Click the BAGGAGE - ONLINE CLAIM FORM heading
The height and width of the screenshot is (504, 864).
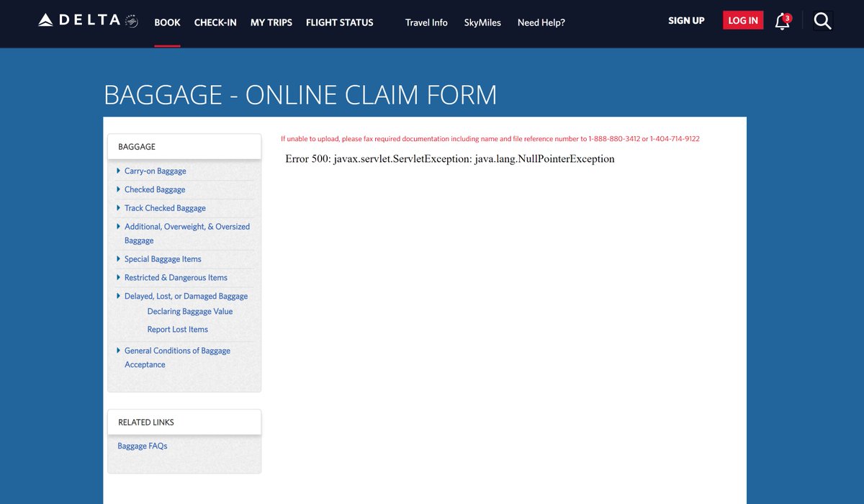[x=300, y=95]
